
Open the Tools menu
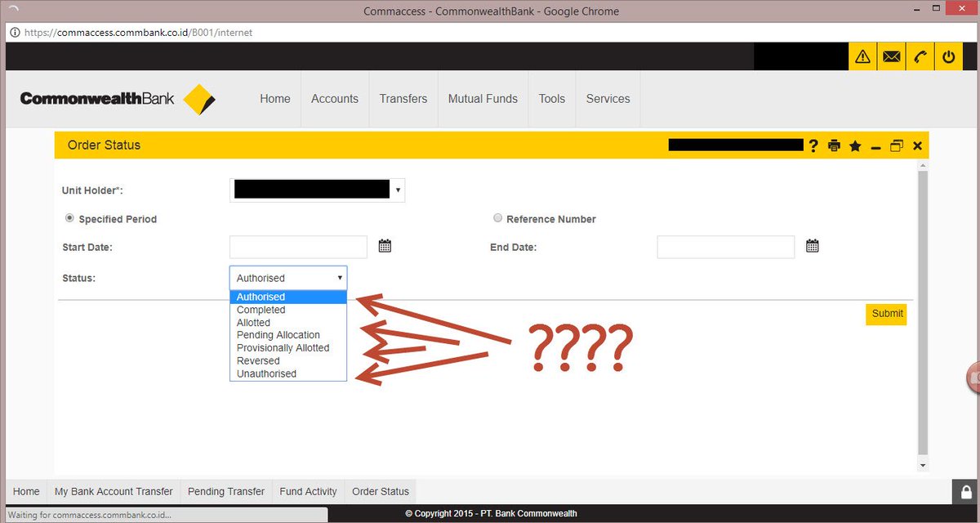point(552,99)
